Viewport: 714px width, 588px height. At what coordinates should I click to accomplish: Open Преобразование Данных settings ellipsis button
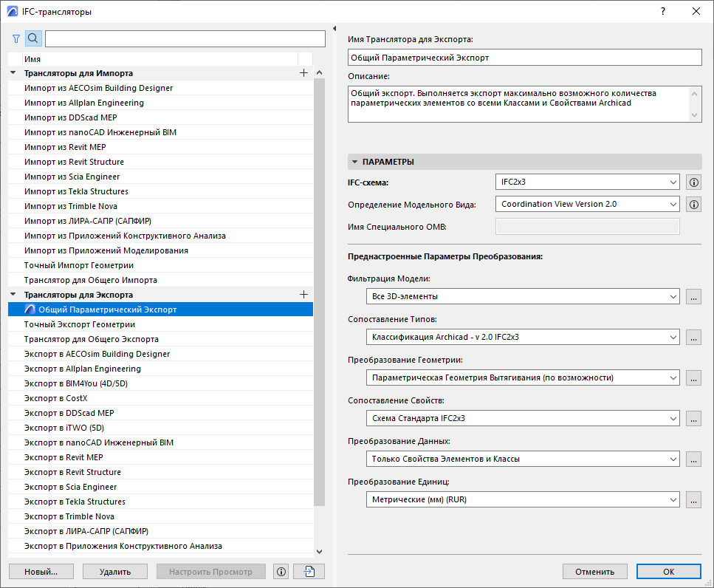(x=693, y=459)
